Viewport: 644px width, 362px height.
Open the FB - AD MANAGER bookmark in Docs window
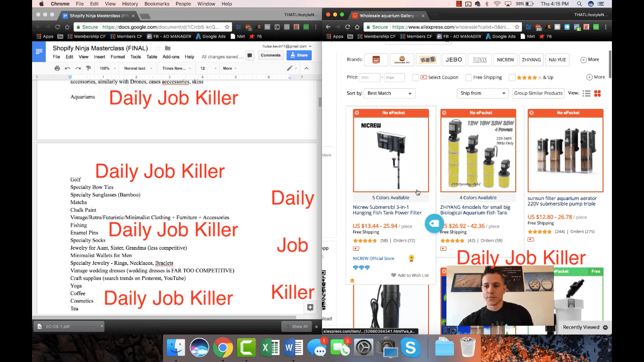(x=169, y=36)
